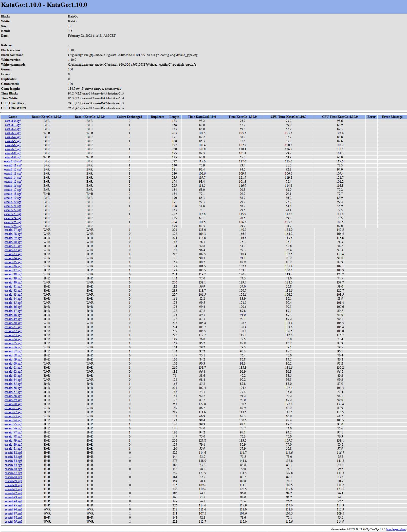
Task: Open the essaid-40.sgf game link
Action: click(x=13, y=282)
